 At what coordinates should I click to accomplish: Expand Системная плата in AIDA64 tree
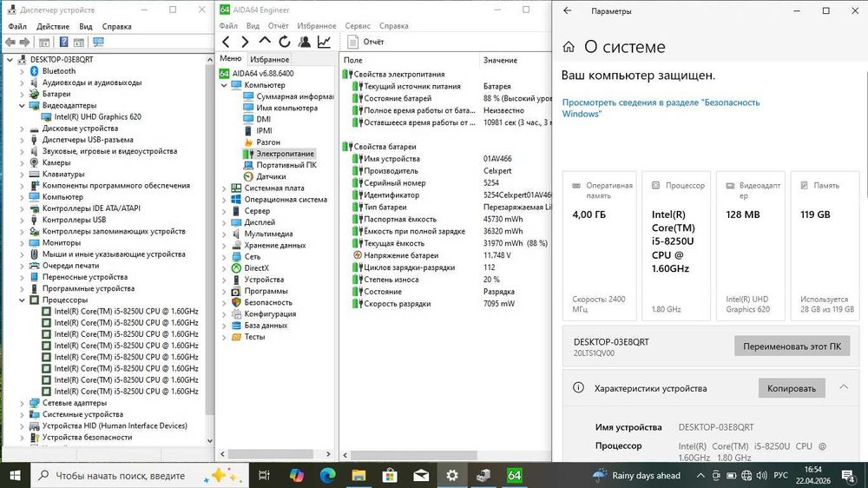(x=224, y=188)
